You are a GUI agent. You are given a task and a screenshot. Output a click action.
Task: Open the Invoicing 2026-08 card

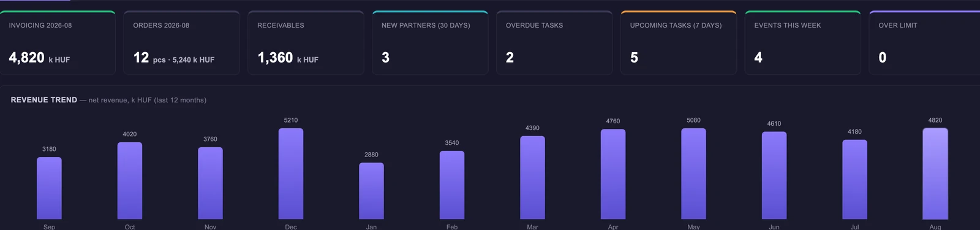[x=58, y=43]
